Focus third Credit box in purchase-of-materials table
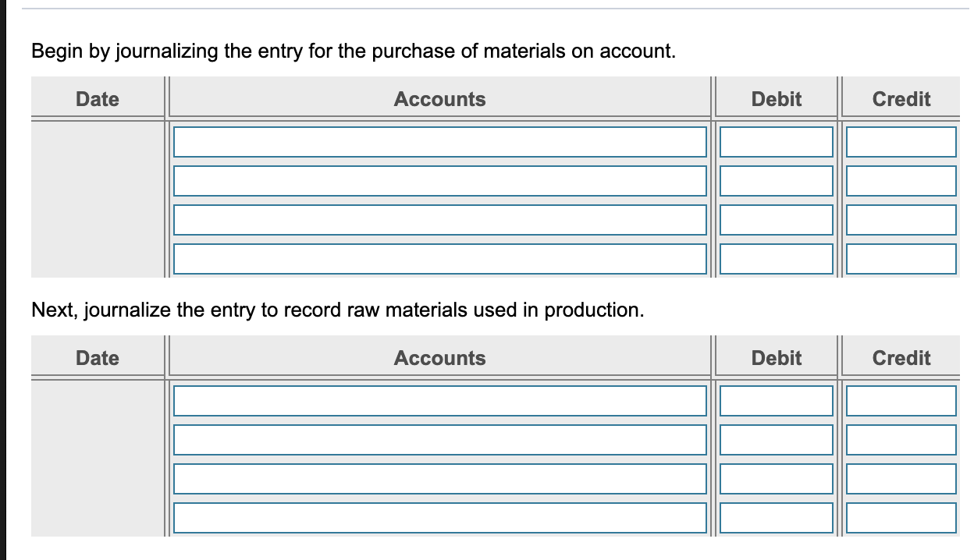The width and height of the screenshot is (974, 560). click(901, 219)
